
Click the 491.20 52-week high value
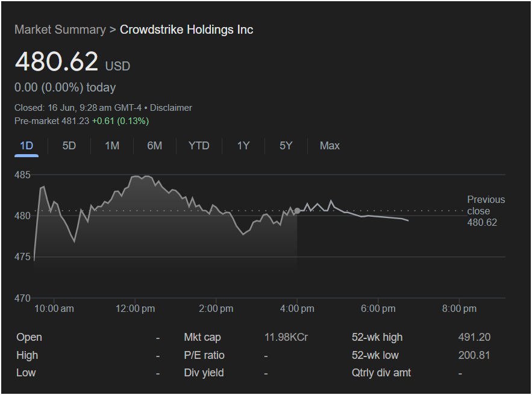point(474,337)
